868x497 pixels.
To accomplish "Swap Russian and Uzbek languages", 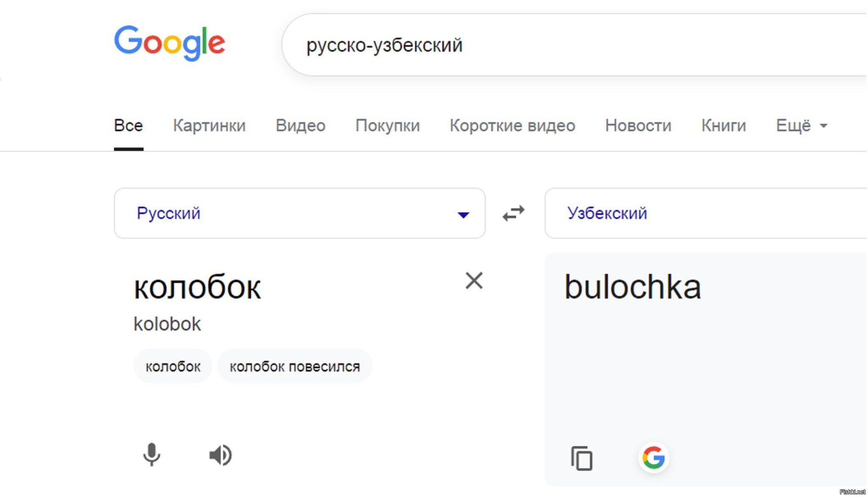I will [514, 213].
